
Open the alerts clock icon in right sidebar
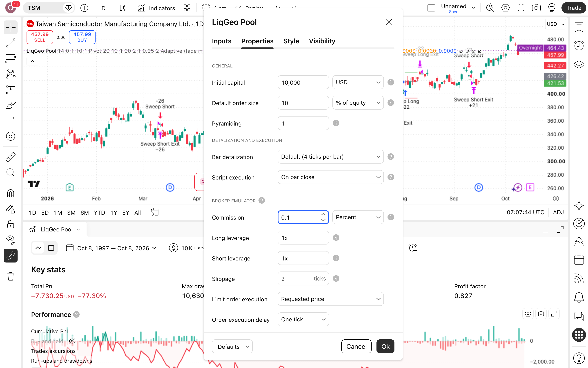579,45
